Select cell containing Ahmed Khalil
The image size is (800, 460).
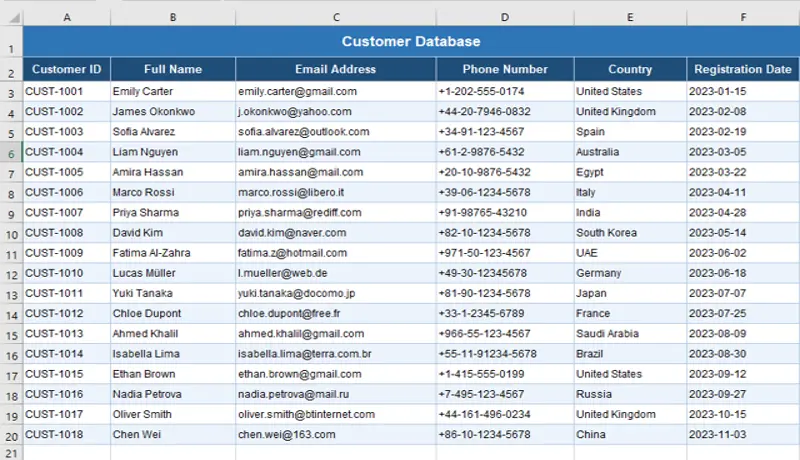(173, 334)
